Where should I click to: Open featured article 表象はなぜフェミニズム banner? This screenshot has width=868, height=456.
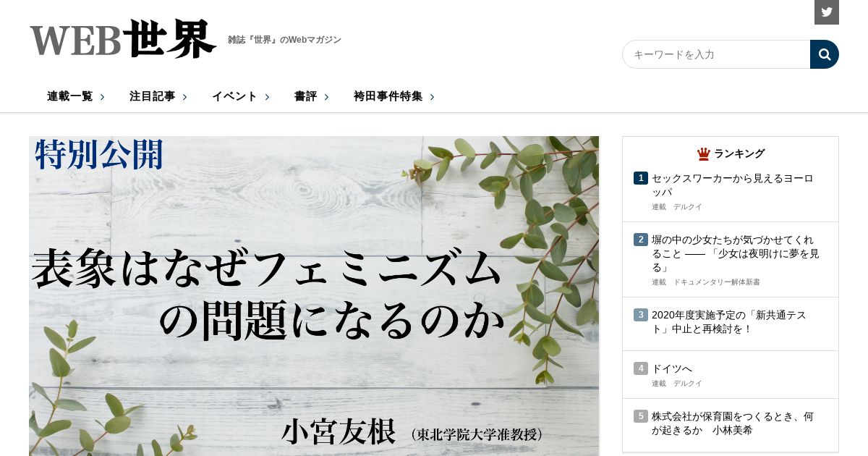pos(314,296)
